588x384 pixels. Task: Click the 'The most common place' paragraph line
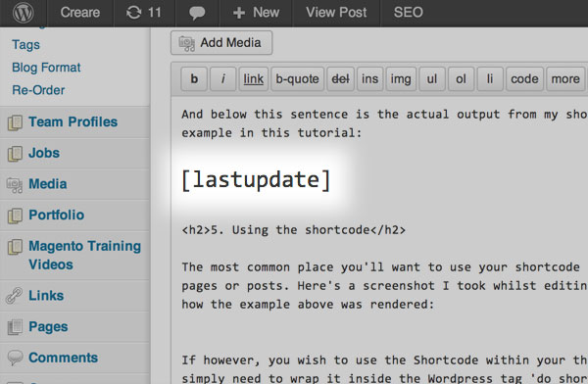point(380,267)
